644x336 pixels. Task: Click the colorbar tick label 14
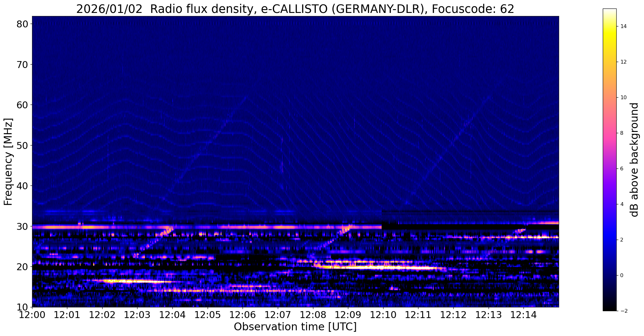pyautogui.click(x=623, y=26)
